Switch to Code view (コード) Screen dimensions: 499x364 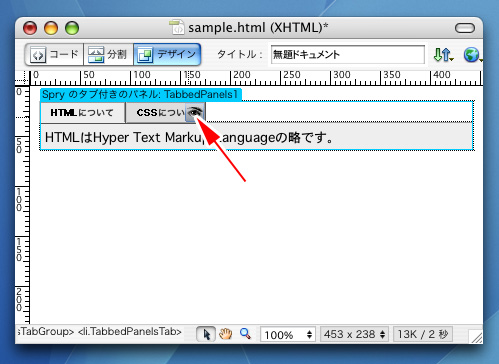click(54, 54)
